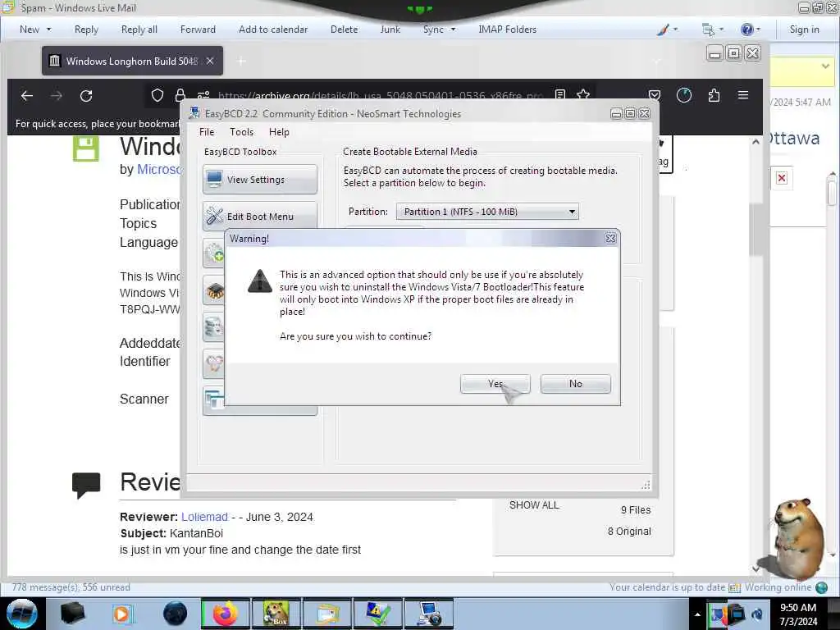This screenshot has width=840, height=630.
Task: Save page to Pocket icon in Firefox
Action: (x=654, y=95)
